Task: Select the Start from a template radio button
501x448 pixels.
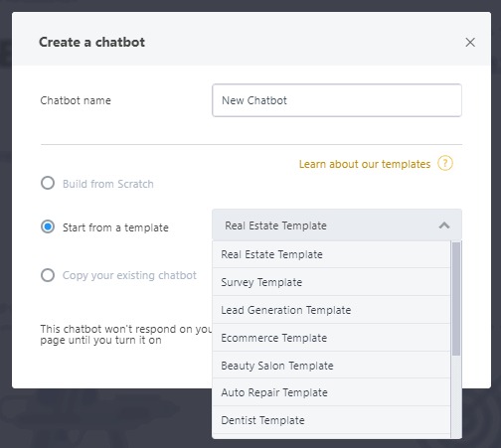Action: point(48,227)
